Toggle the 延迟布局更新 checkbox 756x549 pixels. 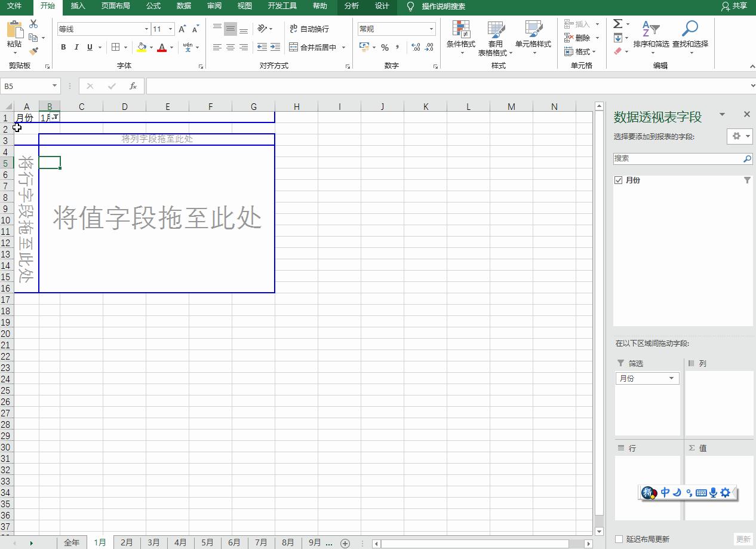(619, 539)
